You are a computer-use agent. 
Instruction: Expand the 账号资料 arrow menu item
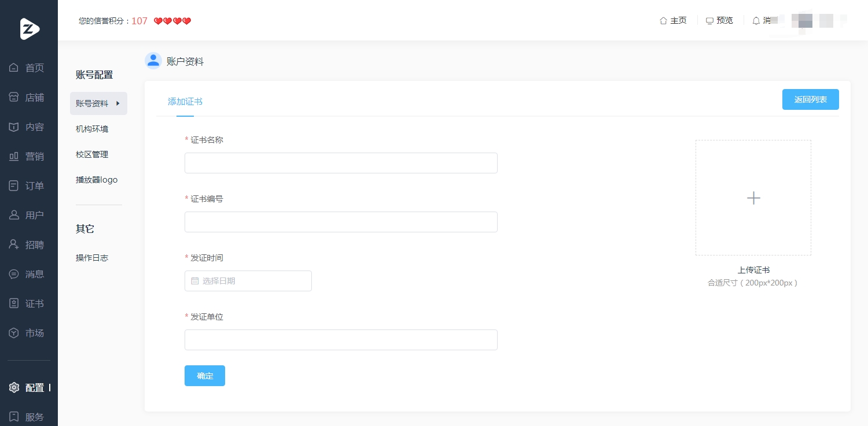(x=98, y=103)
